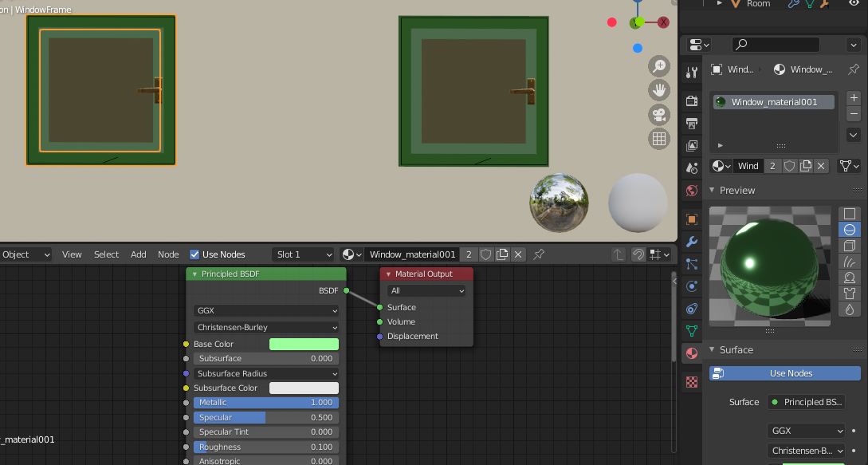Image resolution: width=868 pixels, height=465 pixels.
Task: Open the Select menu in node editor
Action: point(106,254)
